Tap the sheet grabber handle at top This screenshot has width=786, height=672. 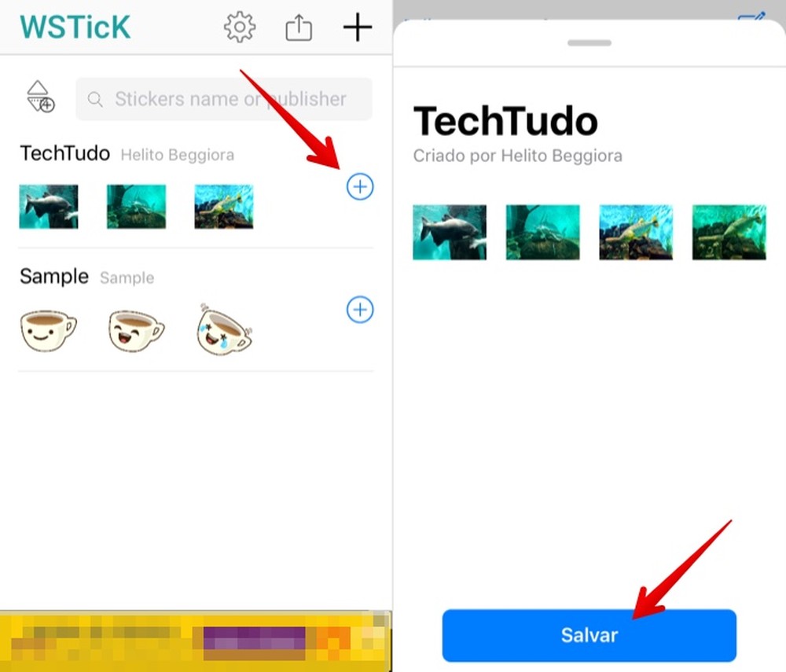pos(589,43)
